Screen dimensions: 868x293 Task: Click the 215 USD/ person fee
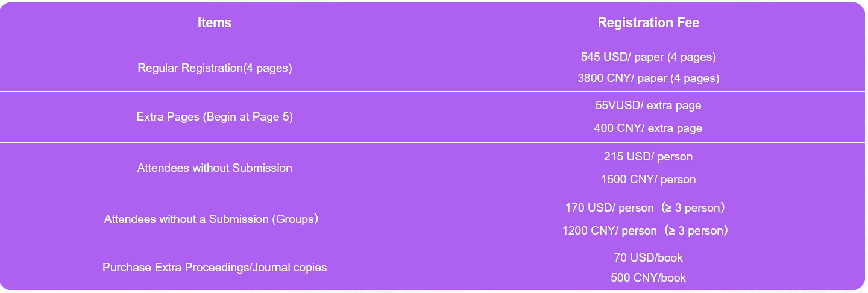coord(648,157)
